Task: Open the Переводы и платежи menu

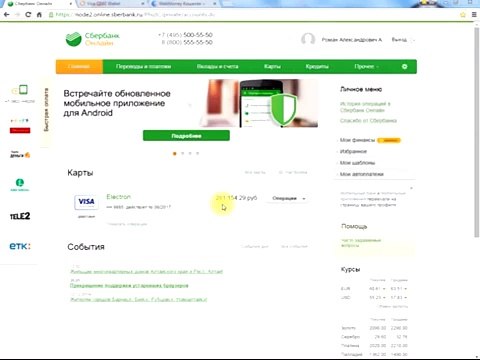Action: click(x=143, y=66)
